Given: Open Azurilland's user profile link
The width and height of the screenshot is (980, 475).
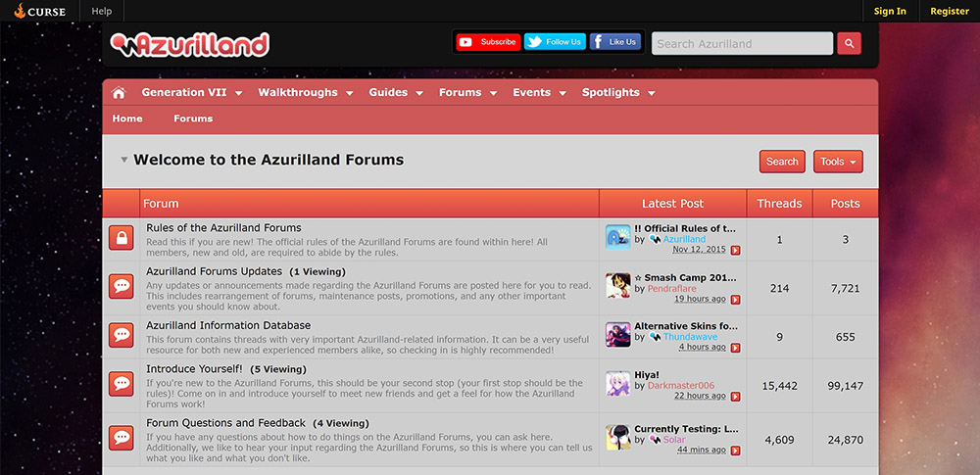Looking at the screenshot, I should [684, 239].
